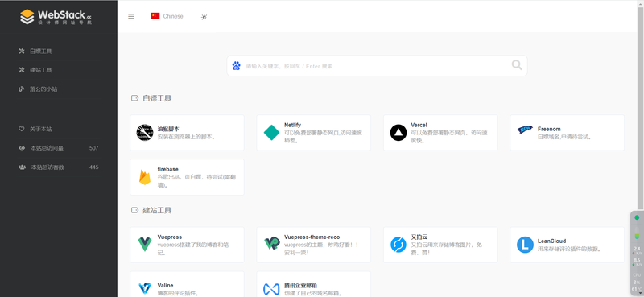Click the magnifier search icon
The image size is (644, 297).
517,65
